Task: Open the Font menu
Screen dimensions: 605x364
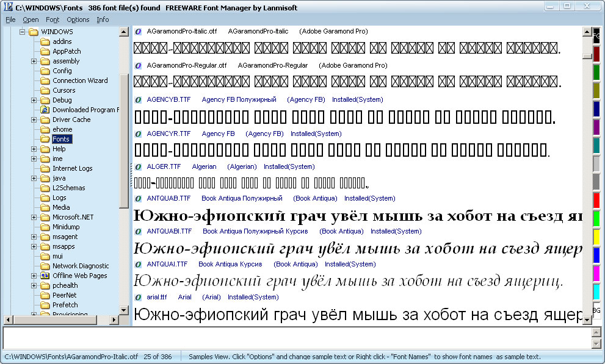Action: (x=53, y=20)
